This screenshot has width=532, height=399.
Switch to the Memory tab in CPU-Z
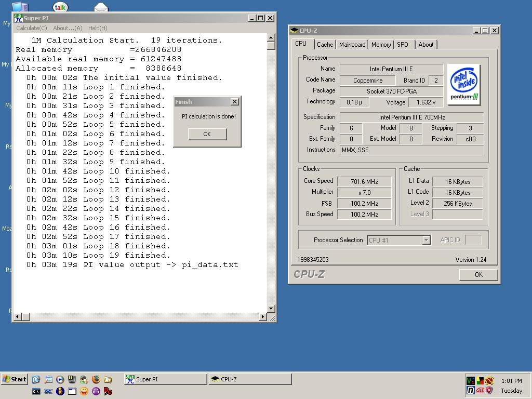click(381, 45)
